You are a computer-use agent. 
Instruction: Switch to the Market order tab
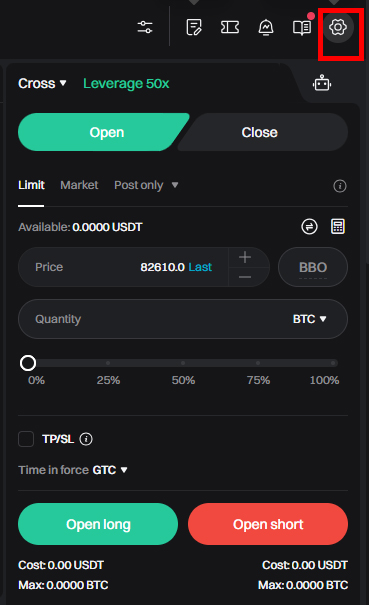(79, 185)
